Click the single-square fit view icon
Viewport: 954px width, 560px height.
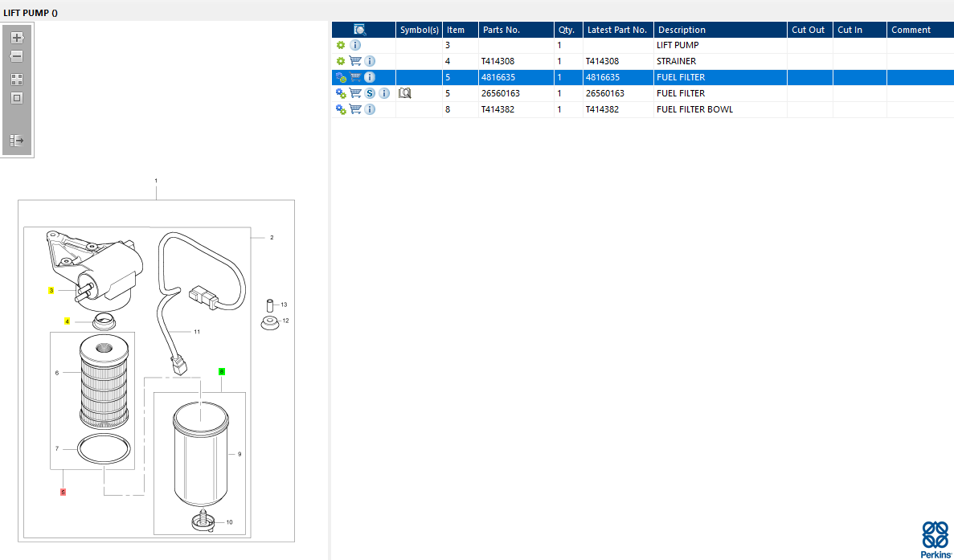point(17,98)
